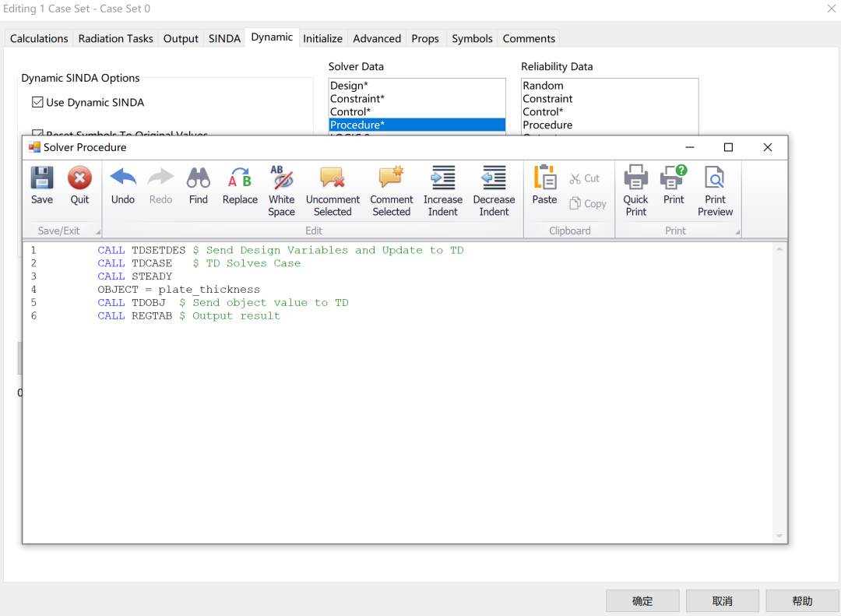Screen dimensions: 841x616
Task: Click line OBJECT = plate_thickness
Action: [x=178, y=289]
